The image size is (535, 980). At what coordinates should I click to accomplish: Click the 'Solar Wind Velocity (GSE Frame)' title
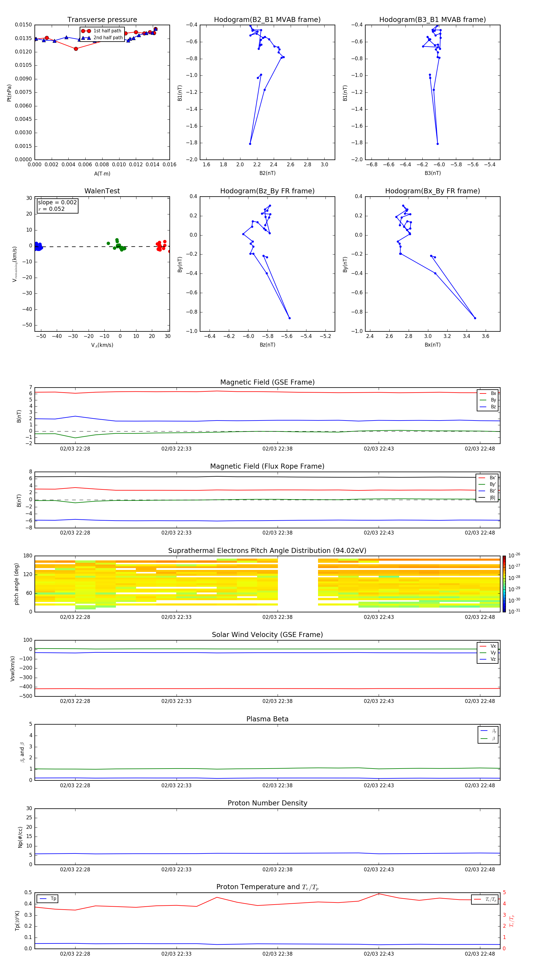click(x=267, y=635)
